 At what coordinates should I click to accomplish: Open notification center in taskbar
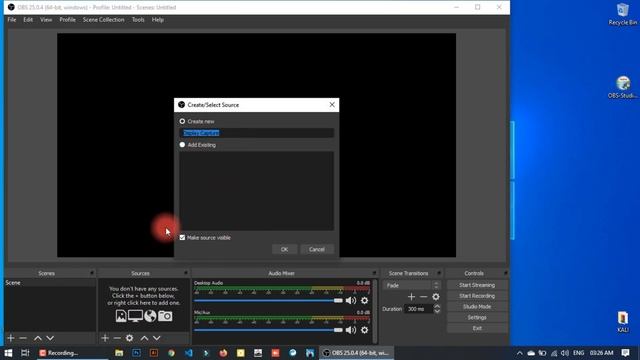point(625,353)
